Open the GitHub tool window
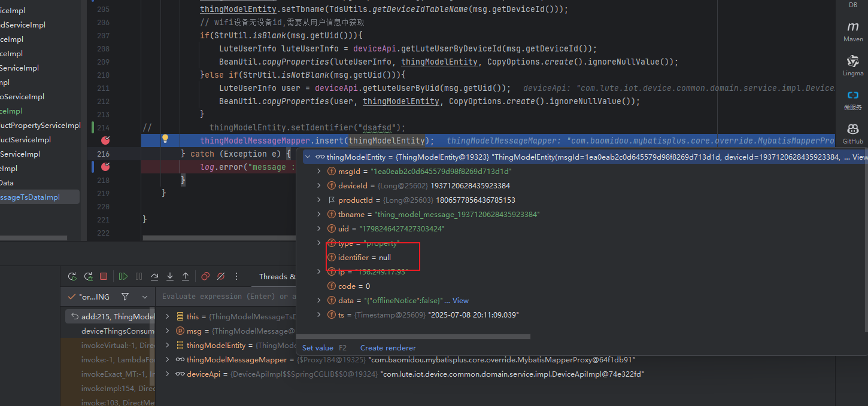Screen dimensions: 868x406 tap(853, 133)
